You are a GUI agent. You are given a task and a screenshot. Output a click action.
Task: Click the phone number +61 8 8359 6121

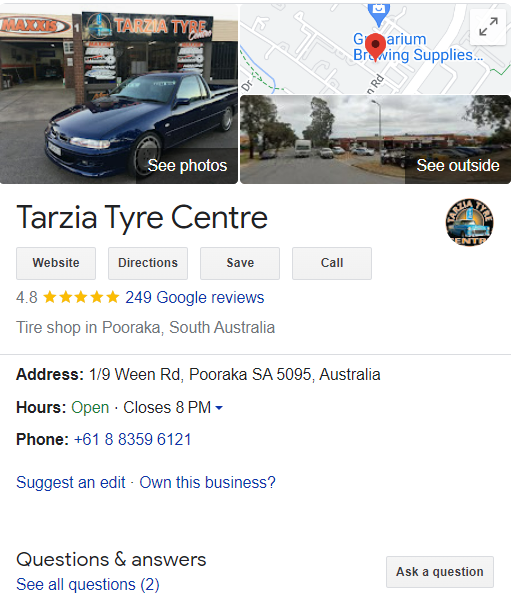[x=133, y=440]
